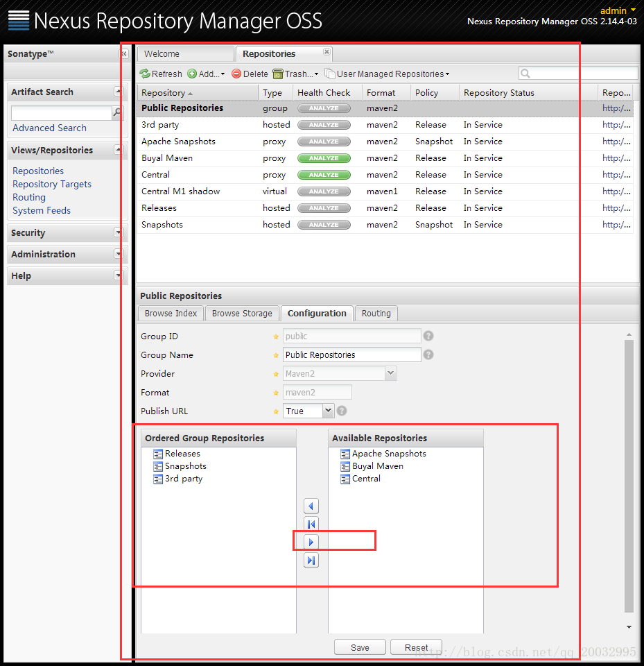
Task: Click Analyze for Central M1 shadow
Action: pyautogui.click(x=324, y=191)
